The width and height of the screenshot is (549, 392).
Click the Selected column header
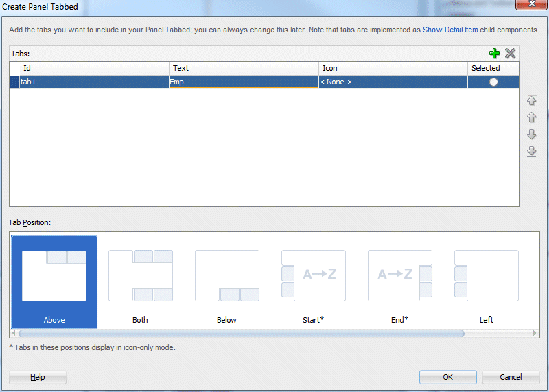point(493,68)
